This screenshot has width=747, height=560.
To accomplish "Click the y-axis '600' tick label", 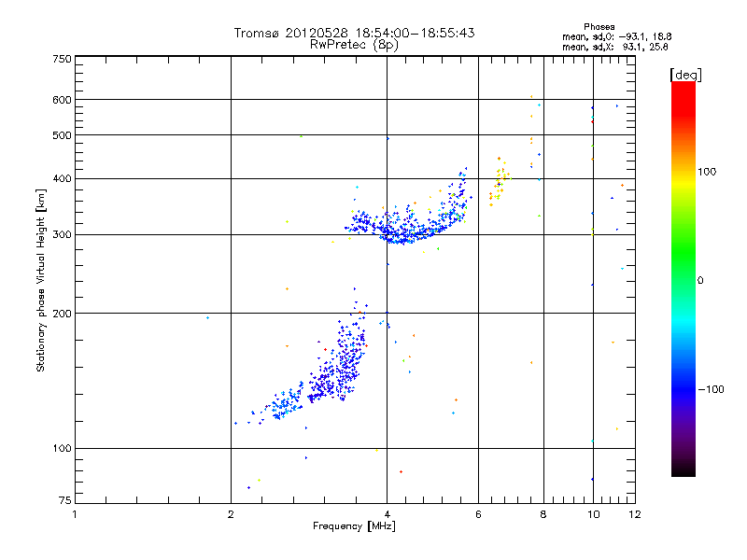I will click(x=62, y=100).
